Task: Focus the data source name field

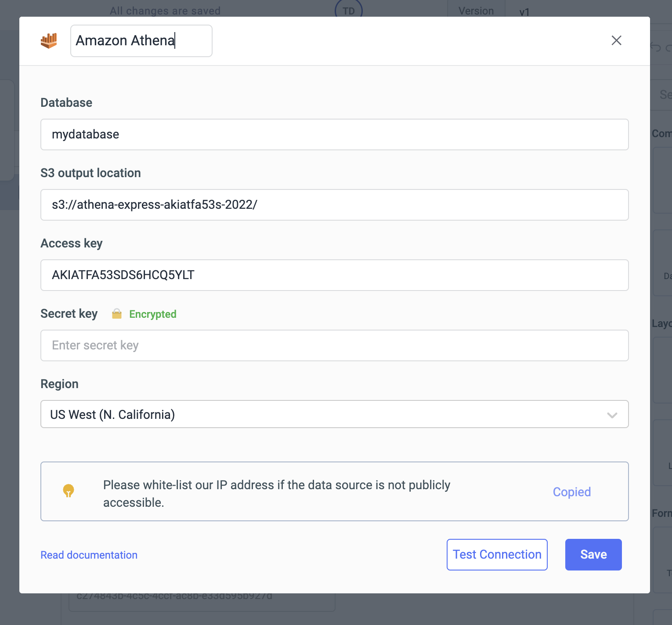Action: [141, 41]
